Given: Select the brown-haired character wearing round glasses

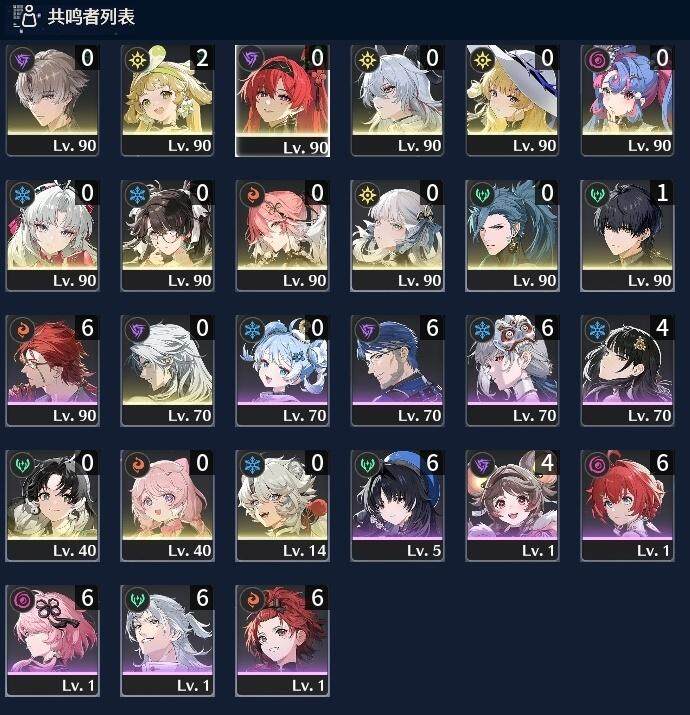Looking at the screenshot, I should [167, 235].
